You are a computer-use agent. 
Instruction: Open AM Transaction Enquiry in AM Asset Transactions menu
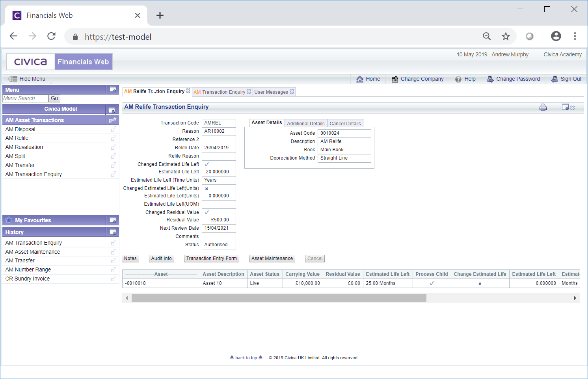33,174
